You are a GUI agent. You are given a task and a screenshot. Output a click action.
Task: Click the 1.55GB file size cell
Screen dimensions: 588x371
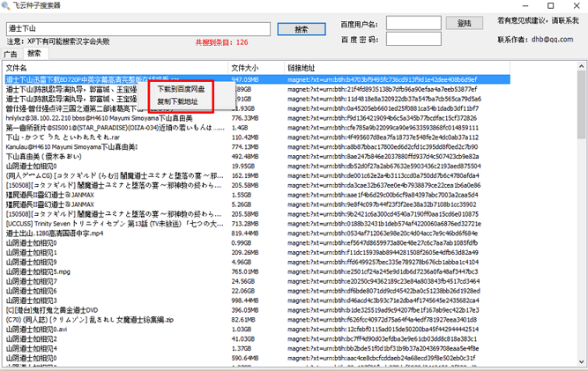pyautogui.click(x=242, y=195)
